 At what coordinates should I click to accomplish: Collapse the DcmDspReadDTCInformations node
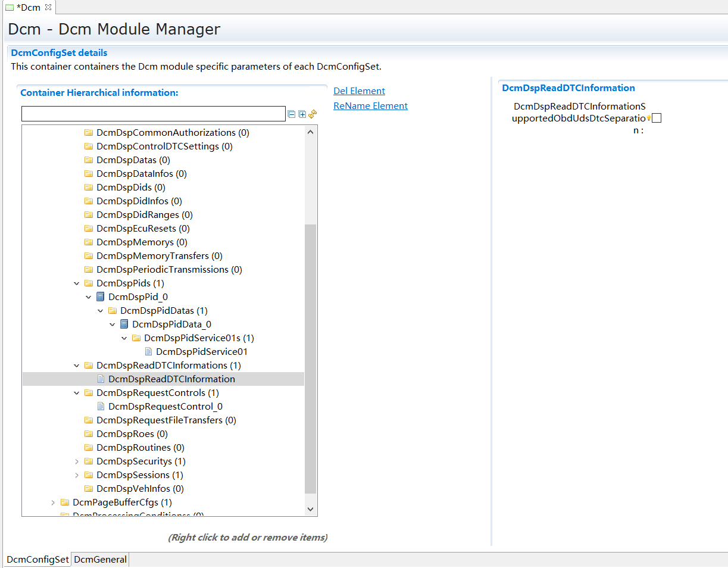coord(76,365)
